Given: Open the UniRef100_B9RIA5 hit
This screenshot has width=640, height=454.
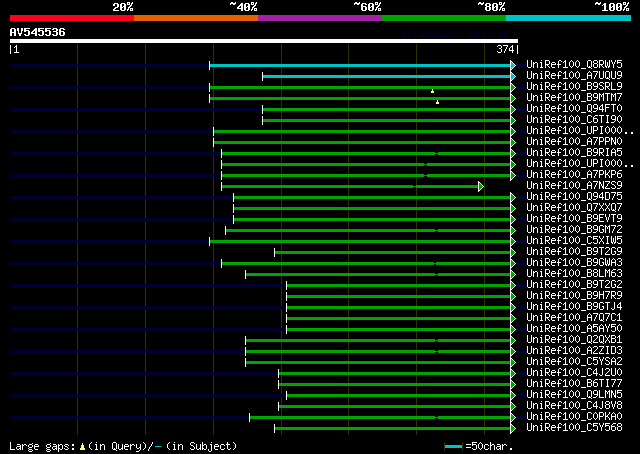Looking at the screenshot, I should (574, 153).
